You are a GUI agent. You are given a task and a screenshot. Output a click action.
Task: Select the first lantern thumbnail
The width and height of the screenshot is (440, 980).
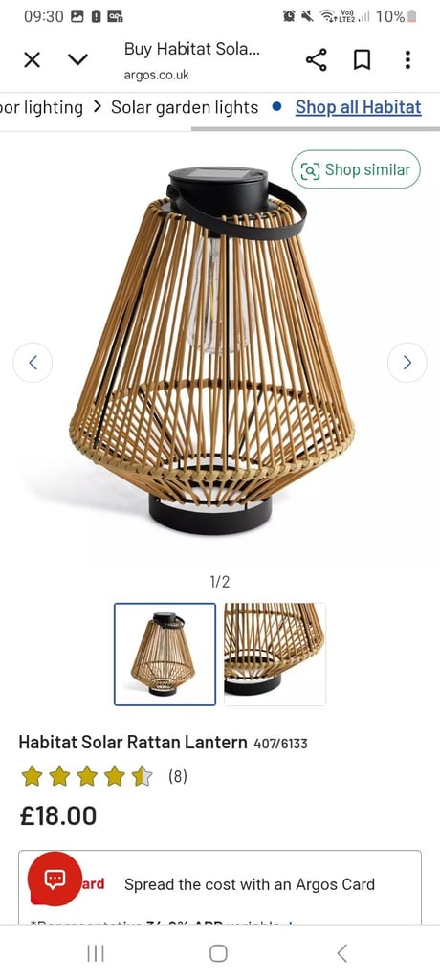coord(165,655)
